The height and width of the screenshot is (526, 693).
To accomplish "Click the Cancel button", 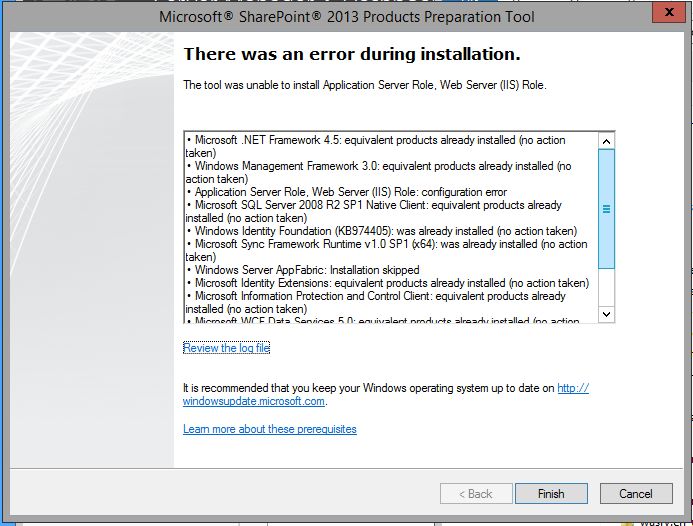I will click(x=636, y=493).
